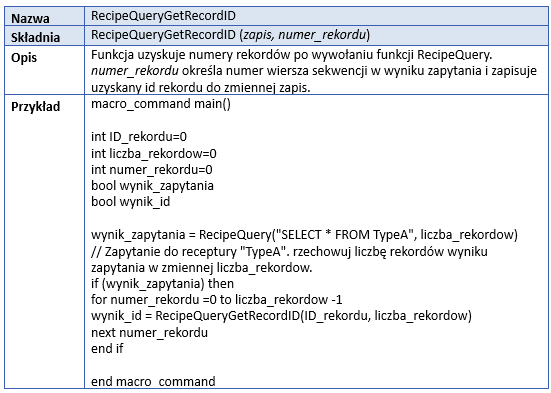The height and width of the screenshot is (393, 551).
Task: Click the 'end macro_command' line
Action: [x=153, y=381]
